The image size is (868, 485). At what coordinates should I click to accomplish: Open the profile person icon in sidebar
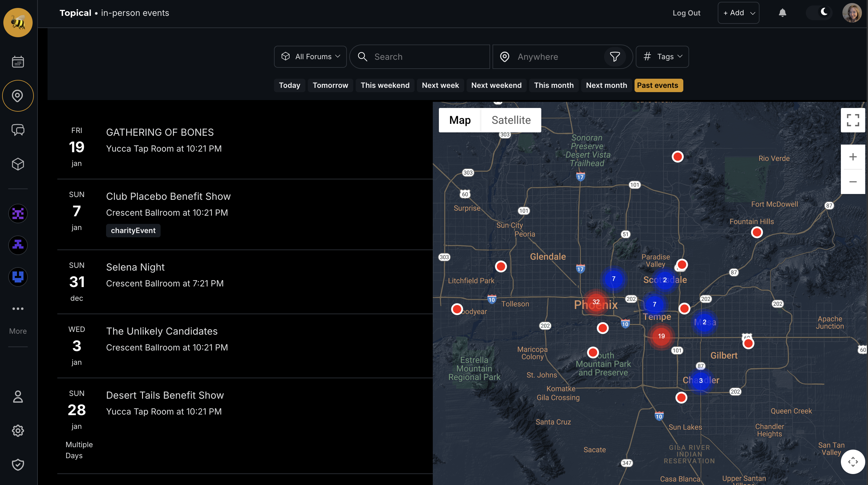point(18,397)
